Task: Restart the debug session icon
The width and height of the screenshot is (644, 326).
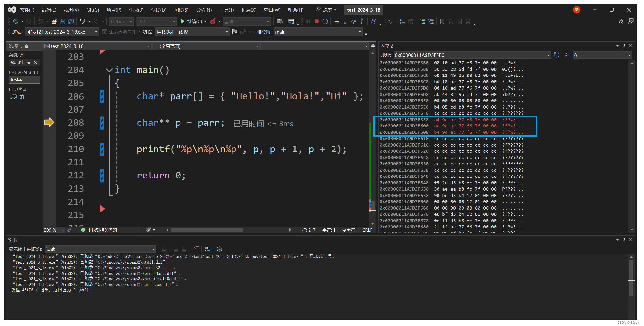Action: click(x=325, y=22)
